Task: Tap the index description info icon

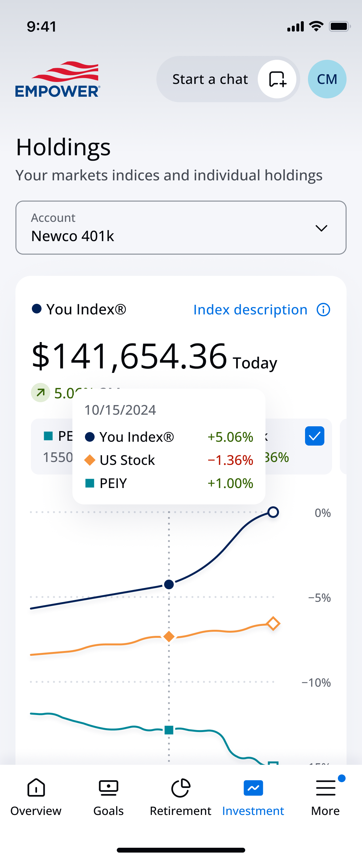Action: (323, 310)
